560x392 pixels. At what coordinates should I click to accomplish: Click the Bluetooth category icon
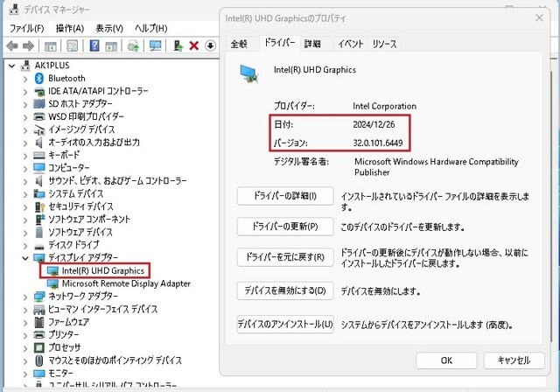pyautogui.click(x=38, y=78)
